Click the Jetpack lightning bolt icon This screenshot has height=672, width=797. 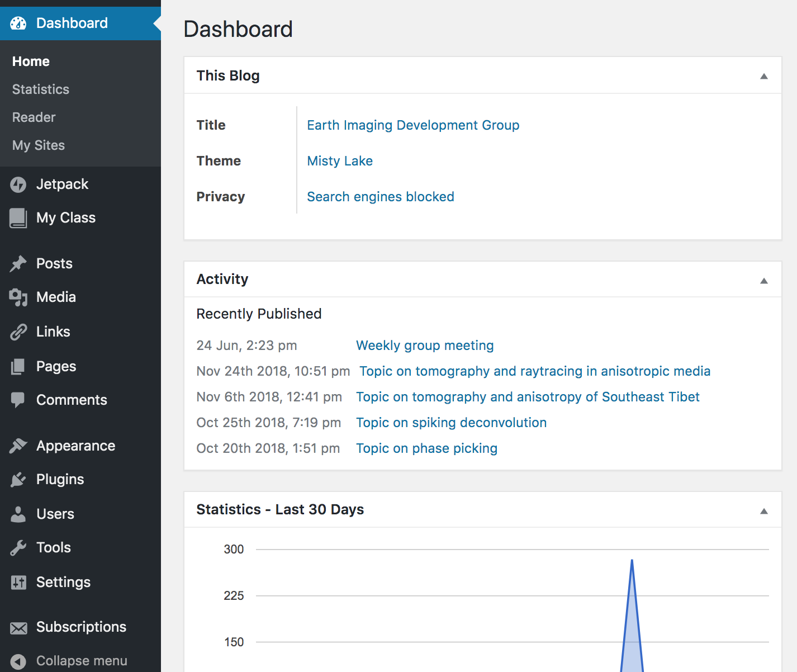pos(18,184)
